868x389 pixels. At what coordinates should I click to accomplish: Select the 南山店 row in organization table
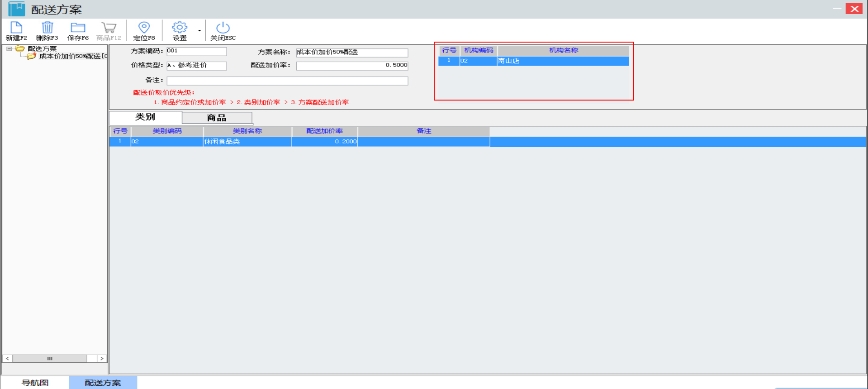[562, 61]
